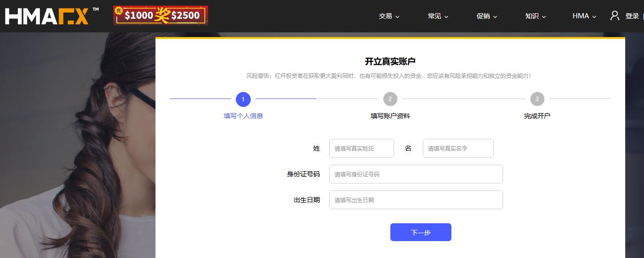Screen dimensions: 644x258
Task: Click the 出生日期 field label
Action: coord(307,200)
